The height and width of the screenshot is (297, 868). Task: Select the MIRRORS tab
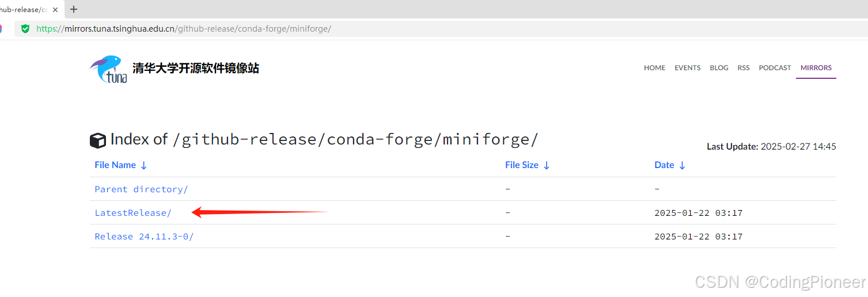tap(816, 68)
